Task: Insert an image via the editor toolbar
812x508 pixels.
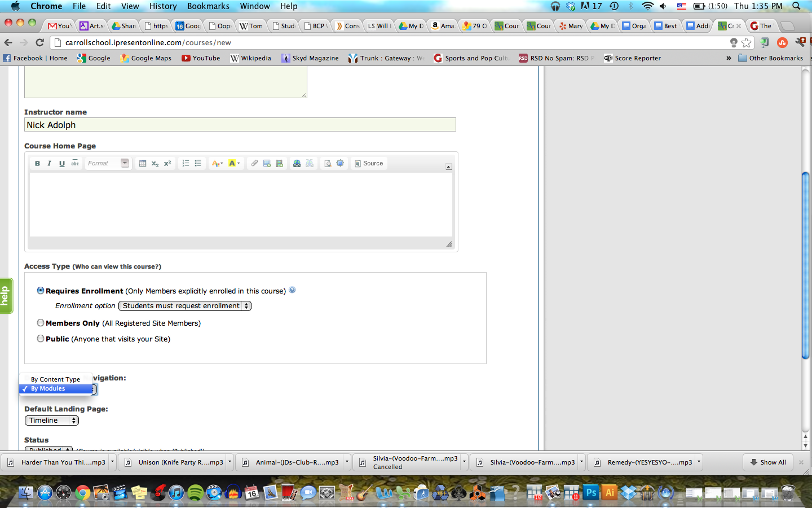Action: pos(267,163)
